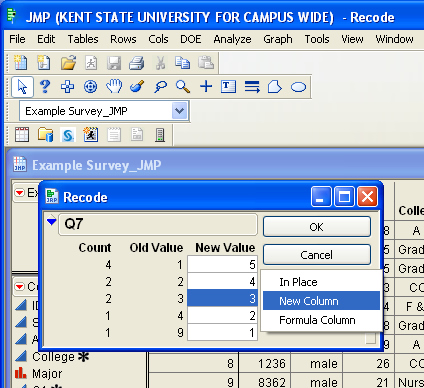Select the Grabber hand tool
Screen dimensions: 424x388
pyautogui.click(x=114, y=86)
